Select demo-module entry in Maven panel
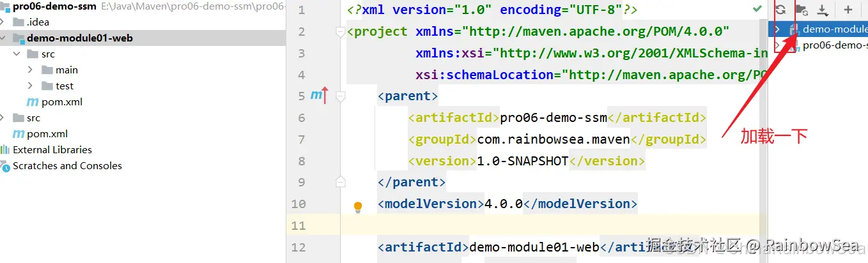The width and height of the screenshot is (868, 263). coord(835,29)
